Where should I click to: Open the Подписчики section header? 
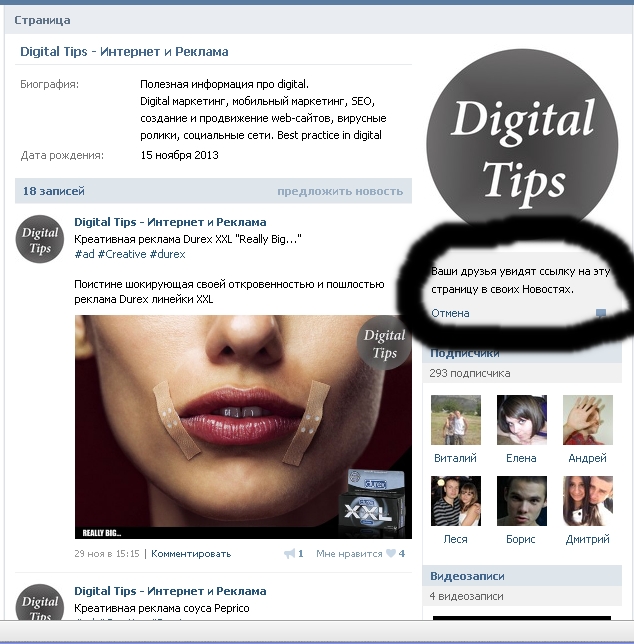click(522, 353)
